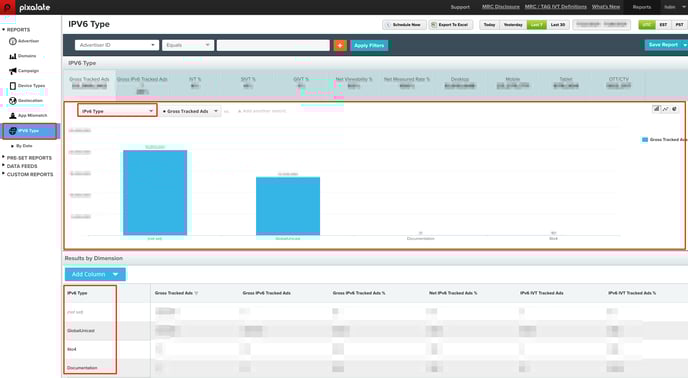Screen dimensions: 688x378
Task: Expand the Add Column dropdown
Action: [95, 274]
